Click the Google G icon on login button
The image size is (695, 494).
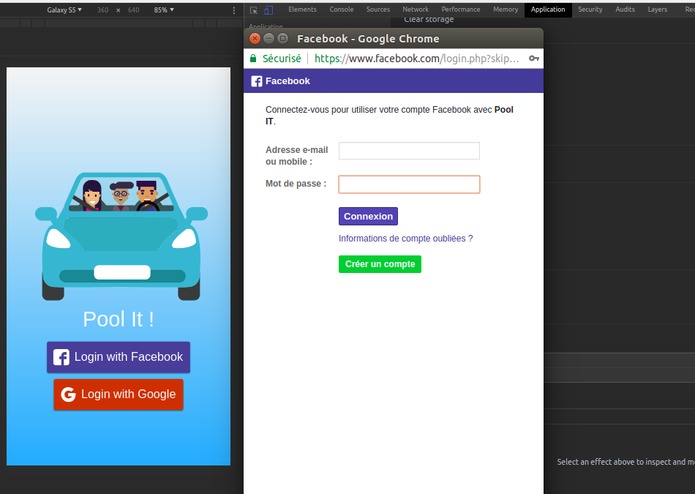coord(68,394)
